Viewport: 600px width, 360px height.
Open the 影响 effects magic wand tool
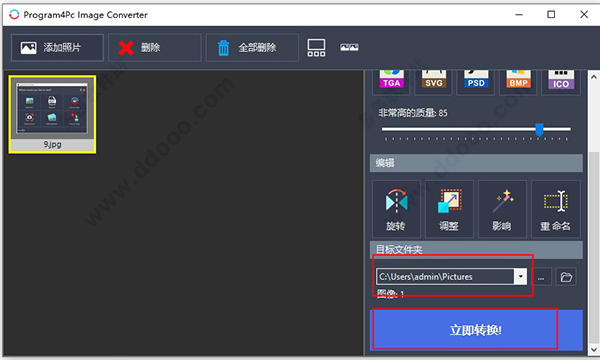502,209
